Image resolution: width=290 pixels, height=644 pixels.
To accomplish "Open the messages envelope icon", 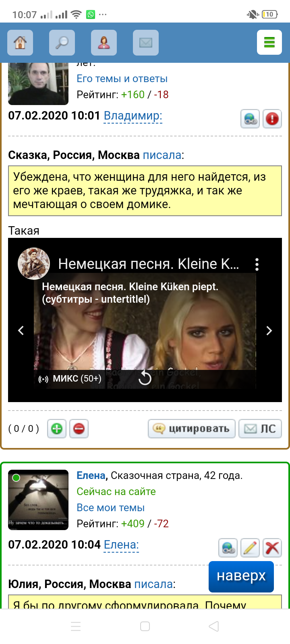I will 146,42.
